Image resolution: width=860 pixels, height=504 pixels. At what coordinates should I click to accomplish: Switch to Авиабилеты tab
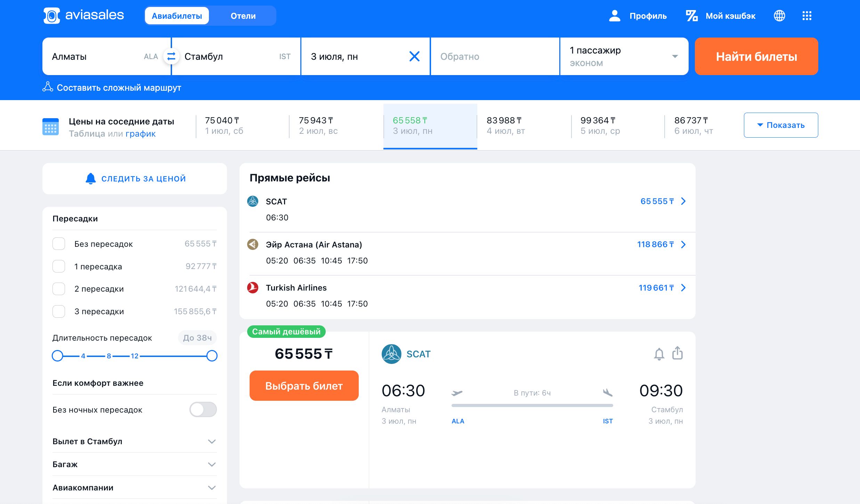point(177,16)
